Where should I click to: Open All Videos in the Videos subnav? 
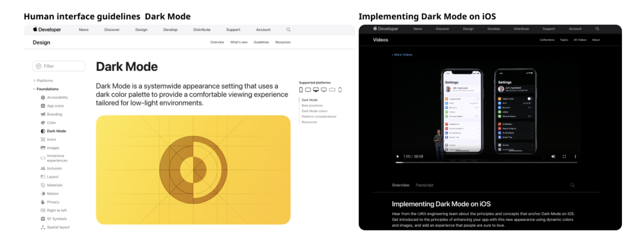[x=580, y=40]
